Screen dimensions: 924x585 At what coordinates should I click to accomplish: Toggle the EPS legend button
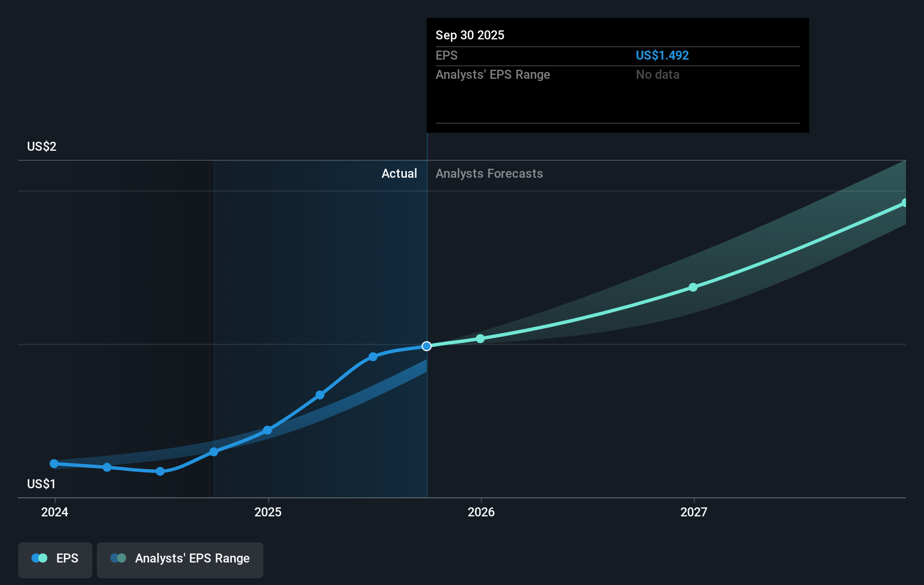[55, 560]
